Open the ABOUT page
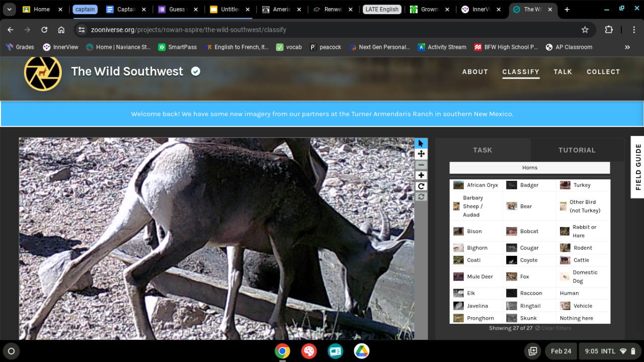Image resolution: width=644 pixels, height=362 pixels. pyautogui.click(x=475, y=72)
